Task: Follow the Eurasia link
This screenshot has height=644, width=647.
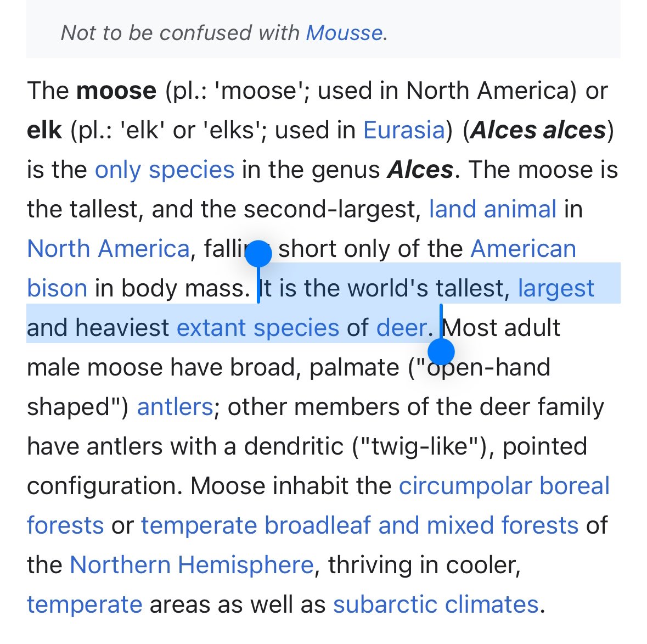Action: point(404,130)
